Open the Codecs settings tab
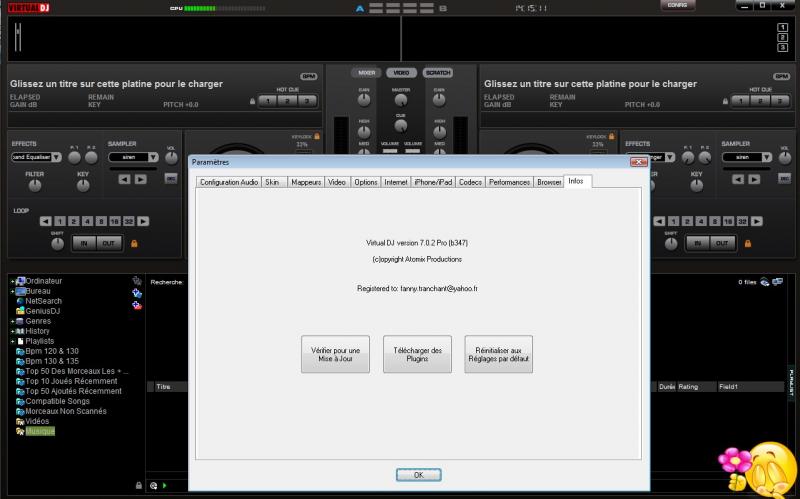800x499 pixels. [470, 182]
